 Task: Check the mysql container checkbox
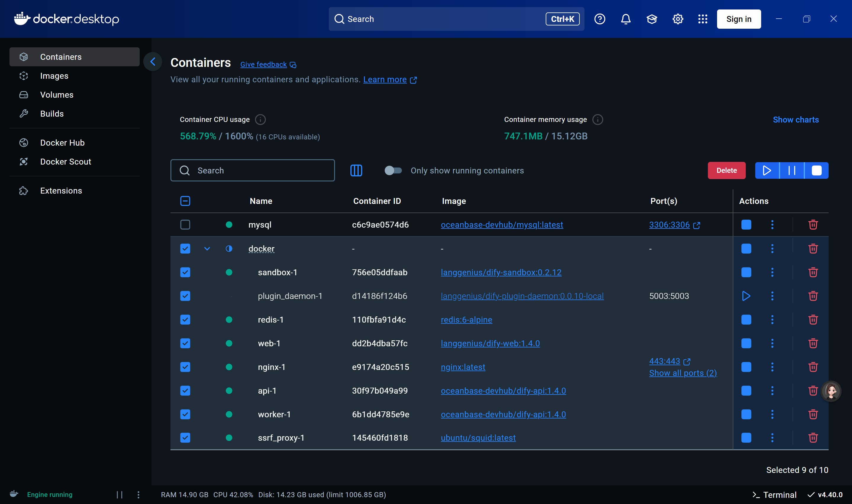coord(185,225)
